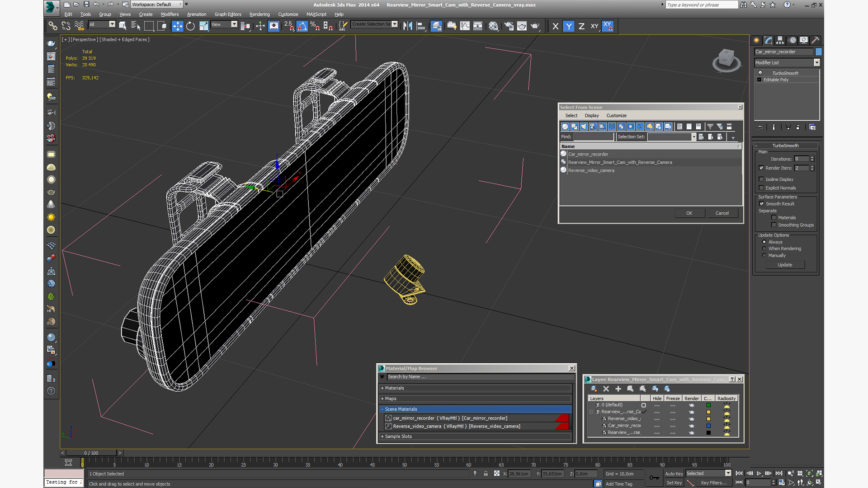Open the selection filter All dropdown
The image size is (868, 488).
(112, 24)
